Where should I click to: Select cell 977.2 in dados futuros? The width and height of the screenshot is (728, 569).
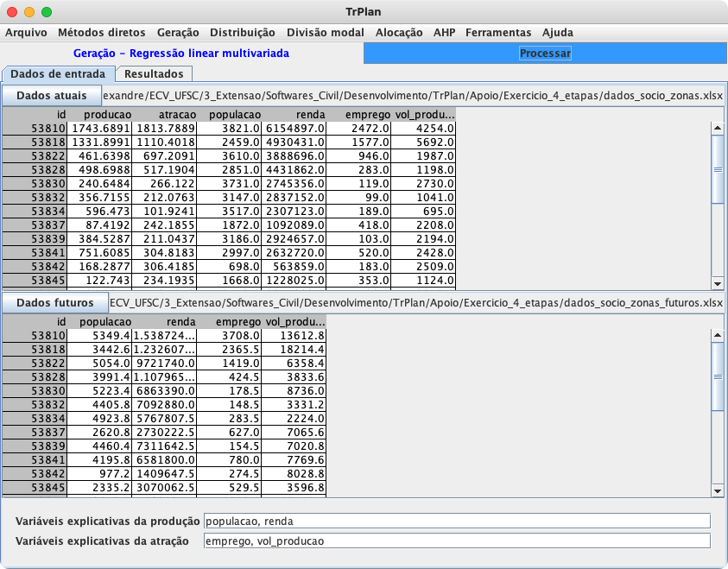click(99, 474)
